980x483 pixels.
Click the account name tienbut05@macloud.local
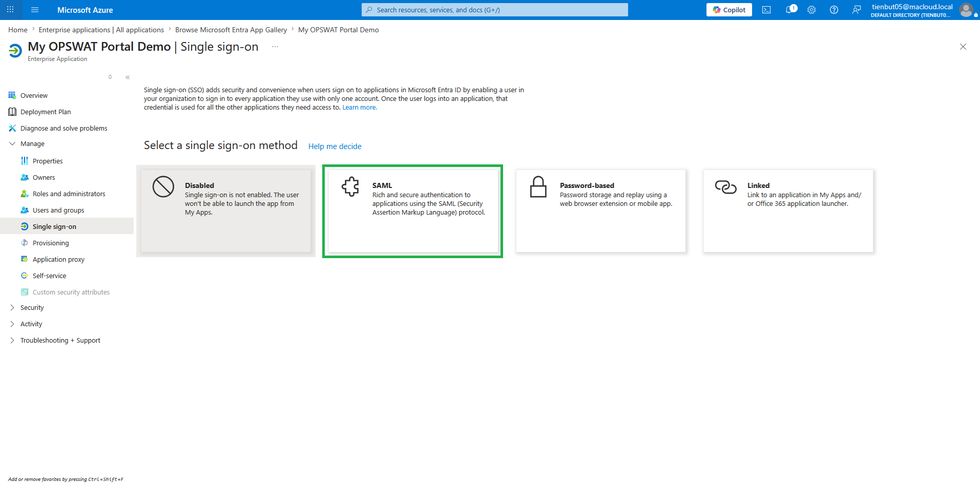point(912,7)
